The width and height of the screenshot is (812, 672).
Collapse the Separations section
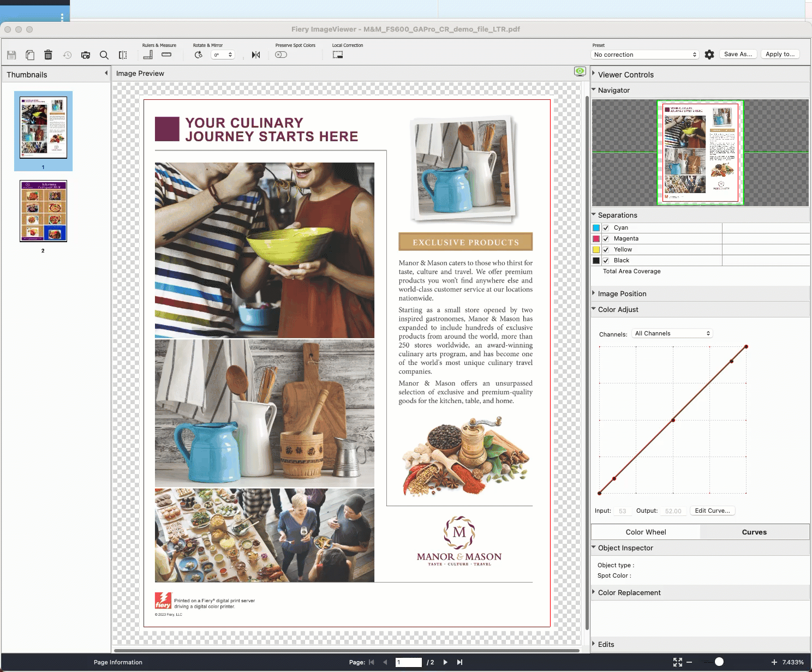point(594,214)
